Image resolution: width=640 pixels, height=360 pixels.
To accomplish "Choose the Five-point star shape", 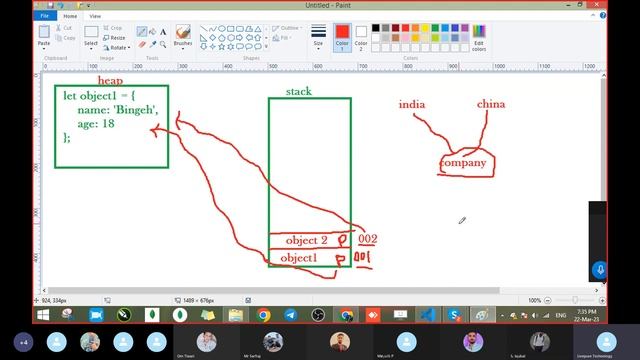I will tap(222, 47).
